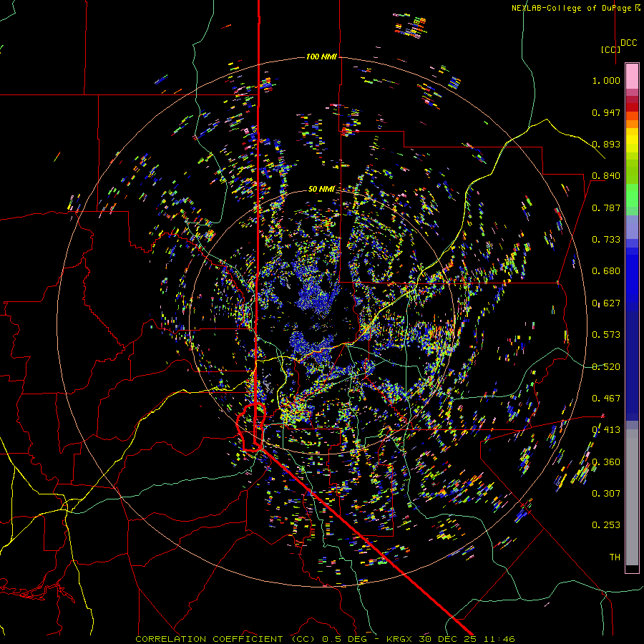Click the 1.000 legend value
Screen dimensions: 644x644
point(606,80)
